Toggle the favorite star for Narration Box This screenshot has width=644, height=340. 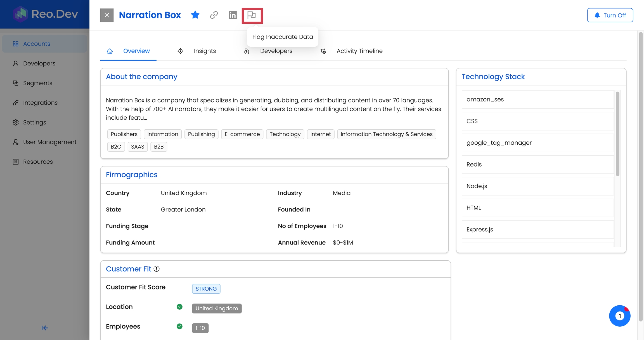pyautogui.click(x=195, y=15)
